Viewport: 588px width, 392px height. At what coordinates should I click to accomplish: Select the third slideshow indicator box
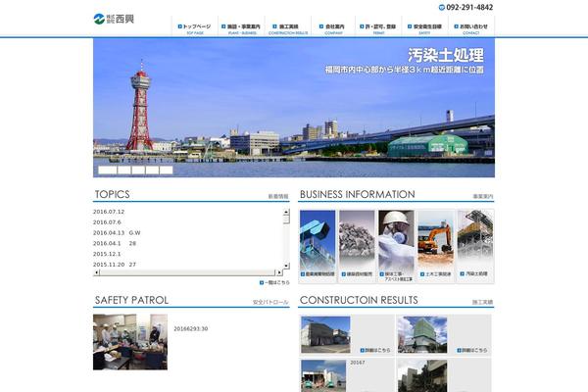click(x=138, y=171)
